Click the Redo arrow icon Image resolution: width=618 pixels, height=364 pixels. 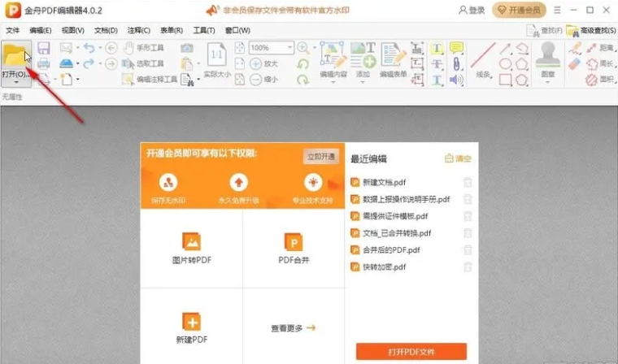89,63
